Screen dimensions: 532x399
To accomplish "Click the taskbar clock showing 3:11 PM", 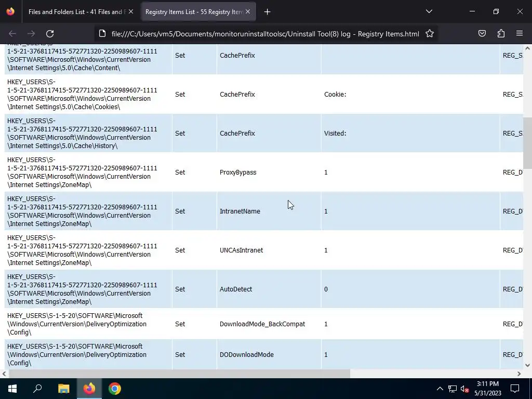I will [487, 389].
